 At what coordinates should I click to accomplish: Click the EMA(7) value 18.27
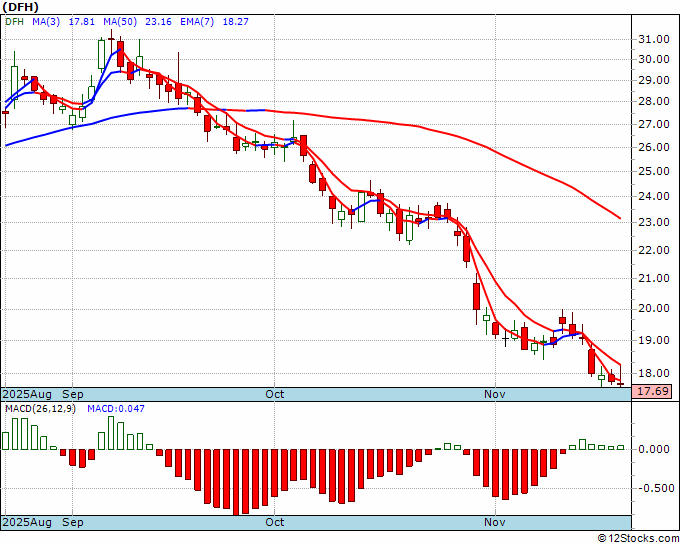click(x=235, y=22)
